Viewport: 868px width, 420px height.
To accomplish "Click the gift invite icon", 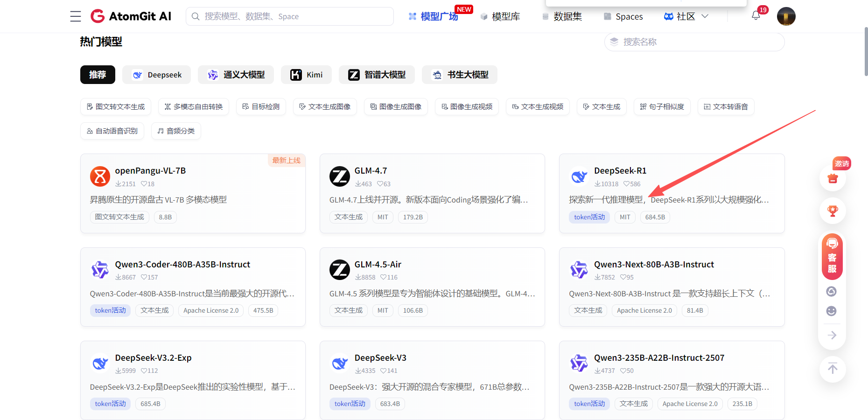I will (x=833, y=178).
